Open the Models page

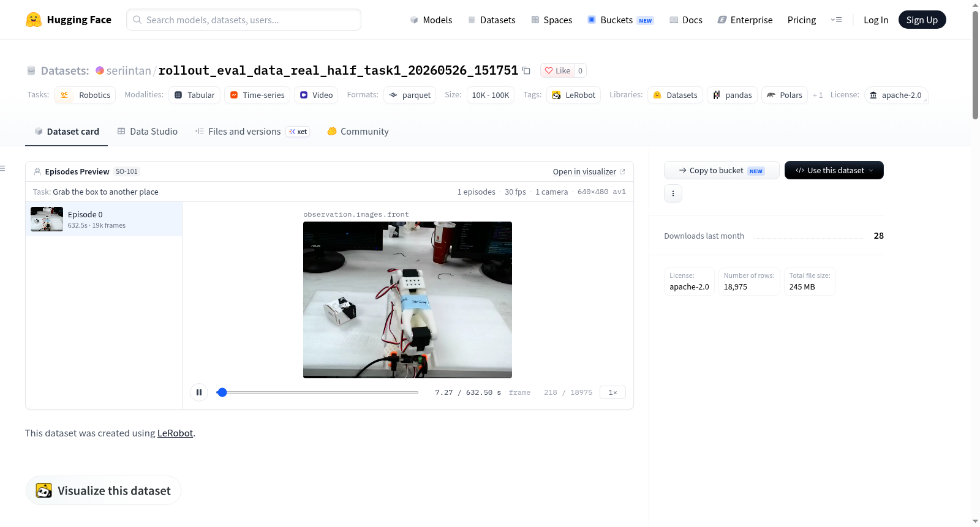431,20
